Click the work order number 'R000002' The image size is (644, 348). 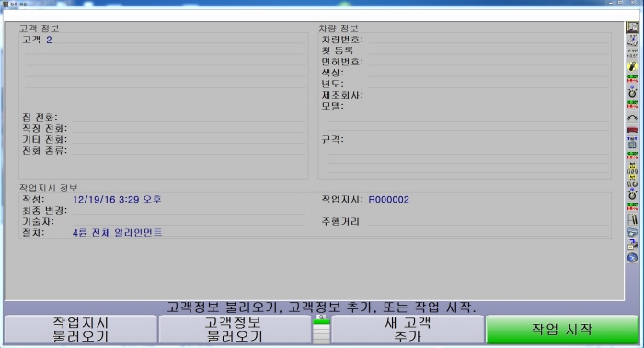point(388,199)
